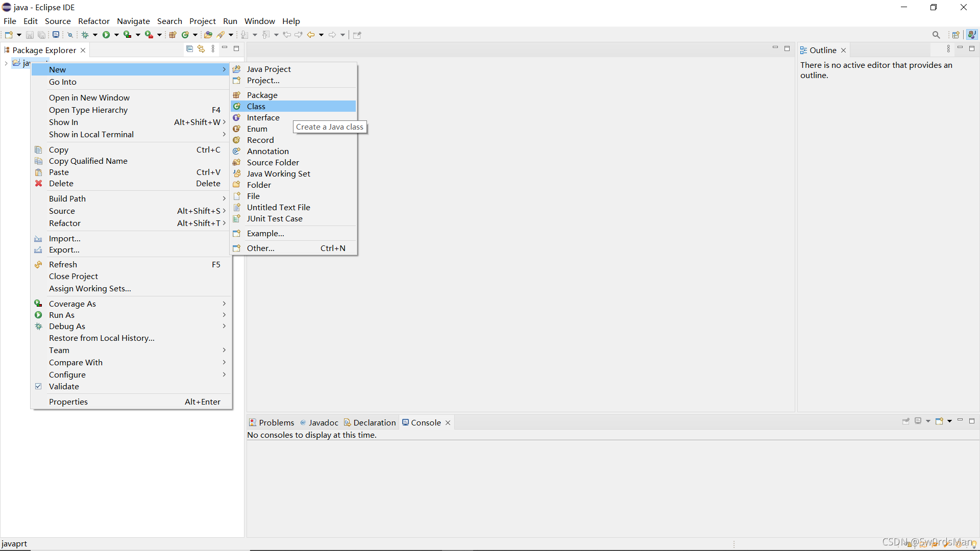Select Record from the New submenu
Screen dimensions: 980x551
tap(293, 140)
